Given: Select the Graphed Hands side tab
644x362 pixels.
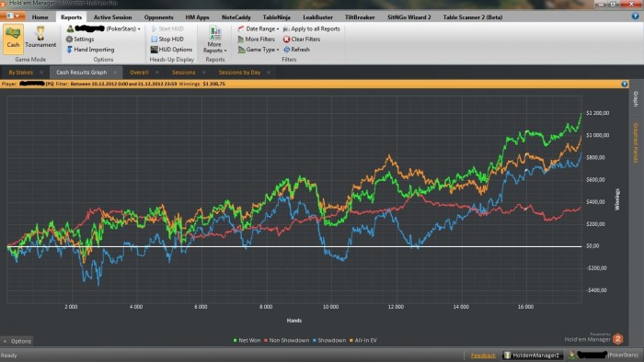Looking at the screenshot, I should (x=636, y=142).
